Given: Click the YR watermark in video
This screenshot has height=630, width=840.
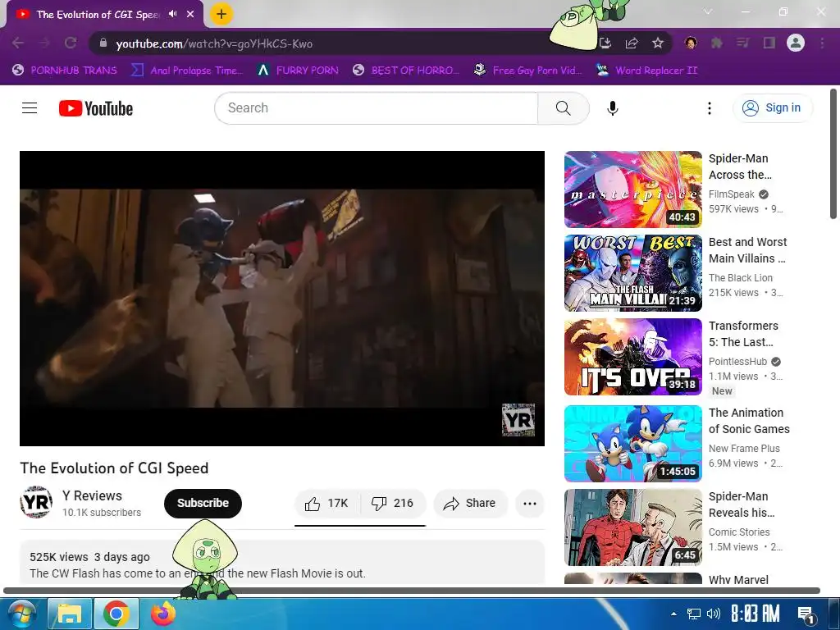Looking at the screenshot, I should tap(518, 420).
